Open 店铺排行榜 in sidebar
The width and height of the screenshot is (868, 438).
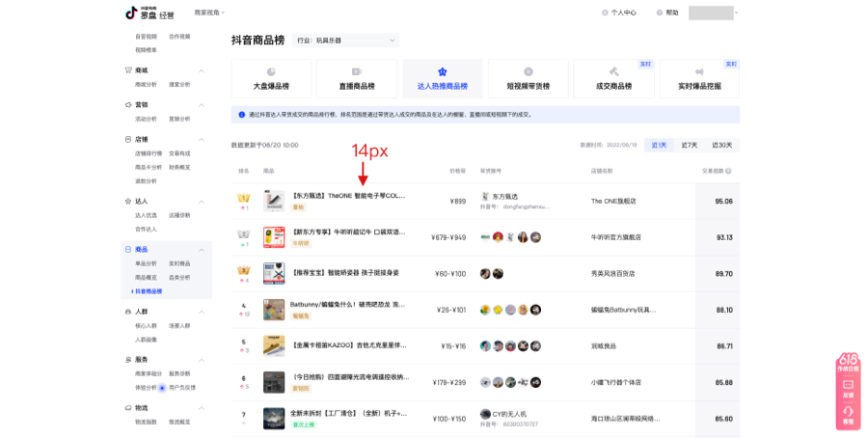pyautogui.click(x=149, y=153)
